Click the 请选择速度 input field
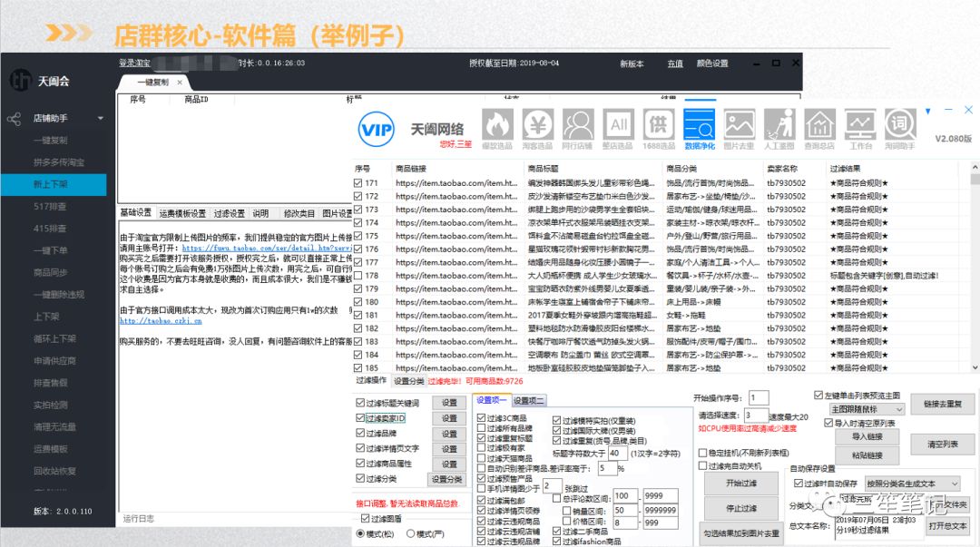This screenshot has height=547, width=980. 756,415
